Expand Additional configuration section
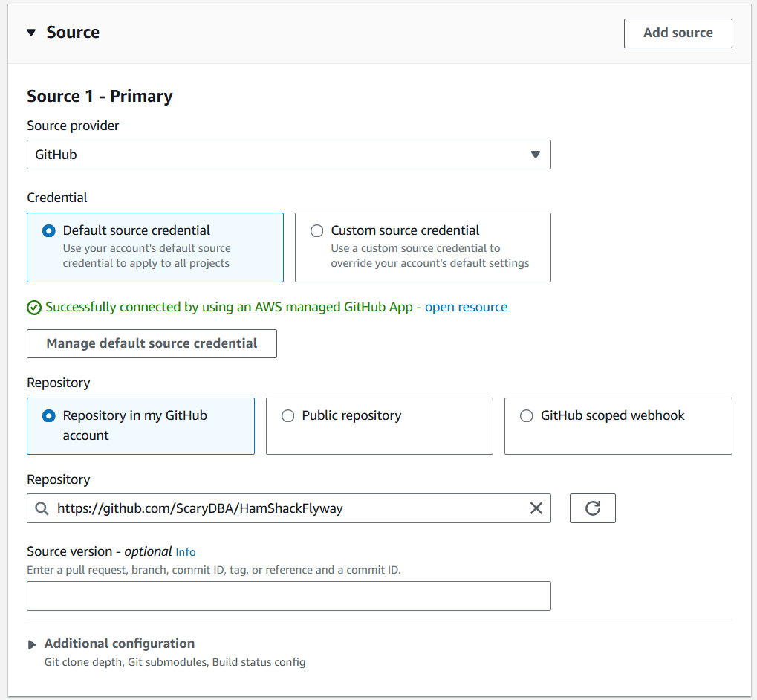The image size is (757, 700). point(32,644)
